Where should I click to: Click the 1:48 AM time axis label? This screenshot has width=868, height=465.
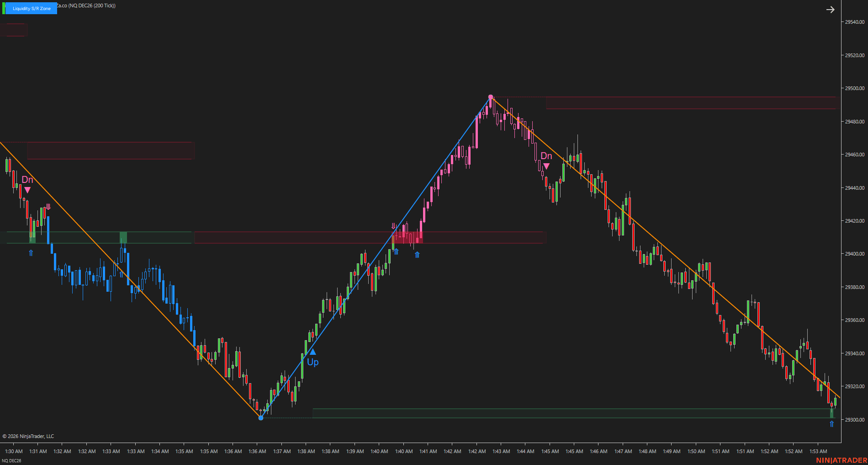[x=647, y=451]
